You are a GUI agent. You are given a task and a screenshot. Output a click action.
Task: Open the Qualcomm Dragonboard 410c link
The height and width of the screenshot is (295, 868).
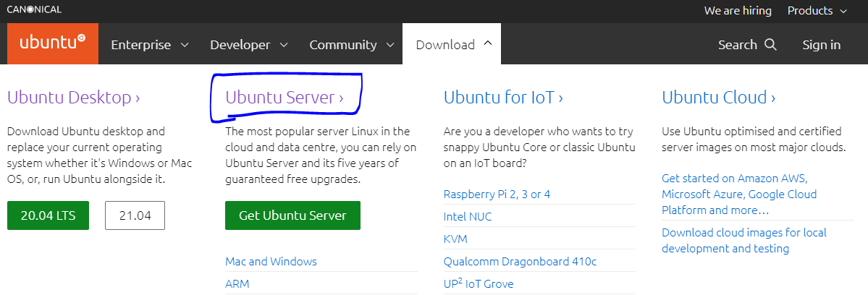coord(521,261)
